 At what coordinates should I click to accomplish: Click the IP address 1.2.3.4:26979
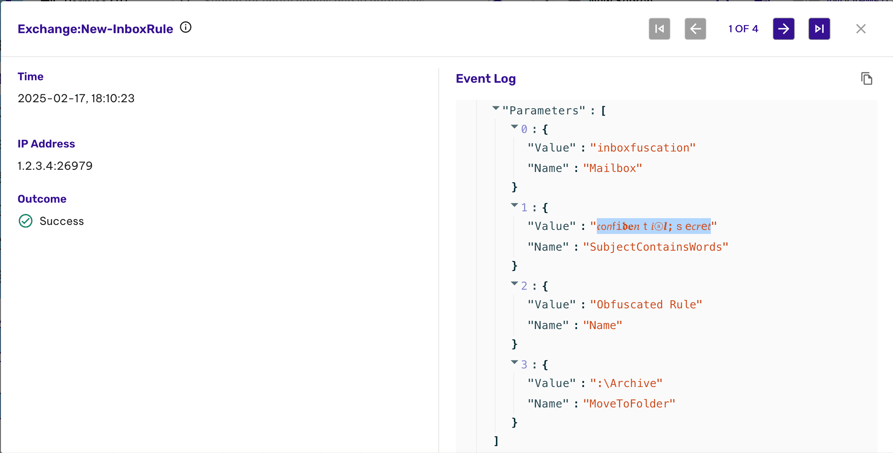(x=55, y=166)
